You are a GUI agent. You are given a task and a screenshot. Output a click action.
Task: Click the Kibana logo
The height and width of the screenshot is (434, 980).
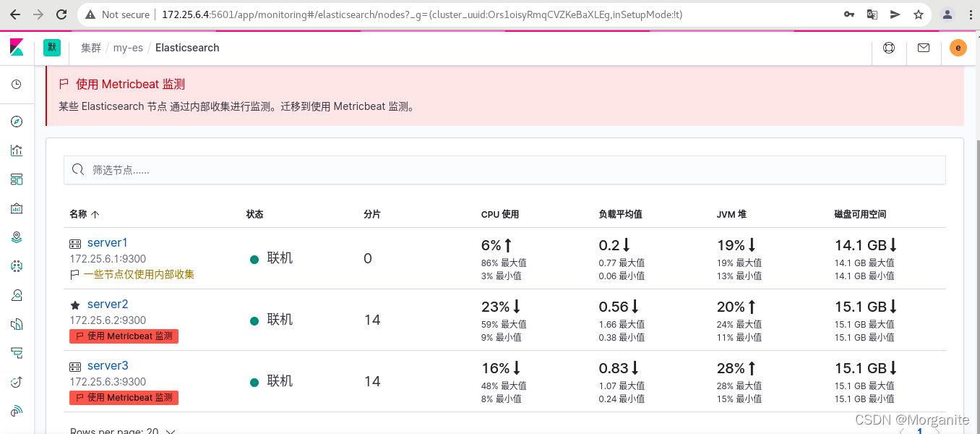[x=17, y=48]
